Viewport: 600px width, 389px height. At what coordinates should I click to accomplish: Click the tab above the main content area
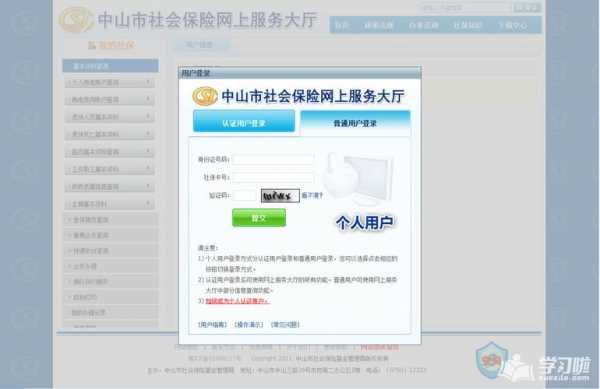click(202, 45)
